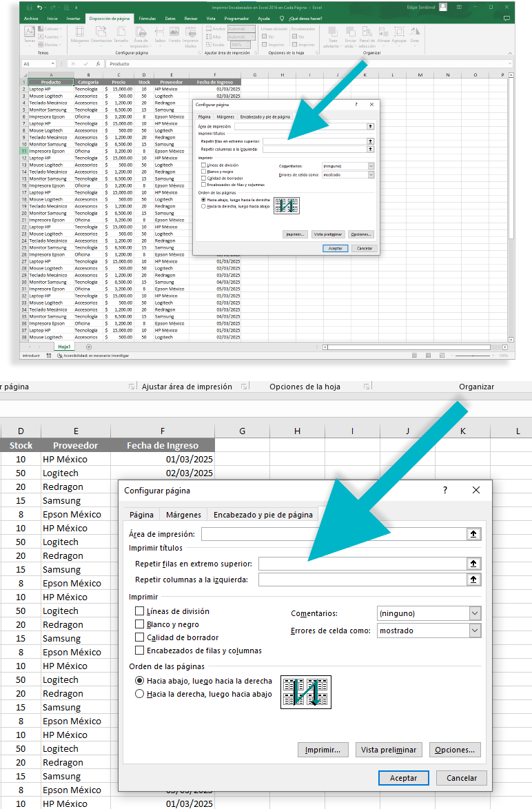Click range selector for Repetir filas, enlarged dialog

(x=473, y=564)
